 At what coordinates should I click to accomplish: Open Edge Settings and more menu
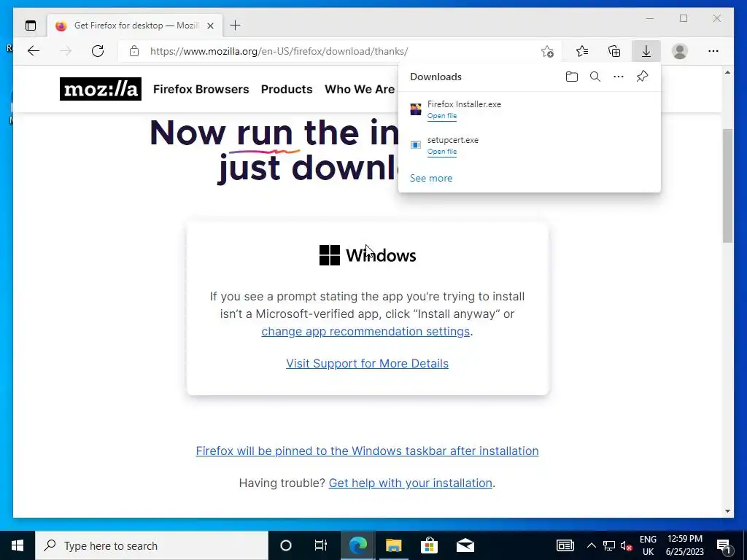(x=713, y=51)
